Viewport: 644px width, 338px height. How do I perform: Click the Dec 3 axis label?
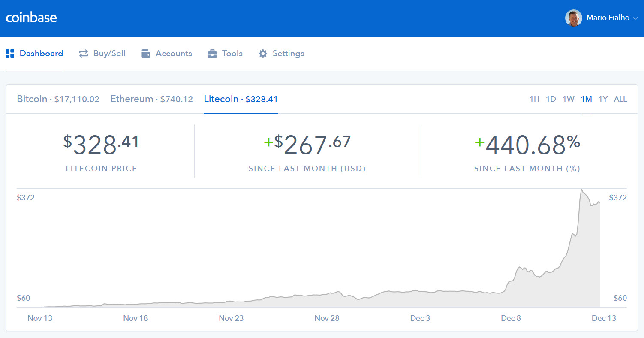coord(420,318)
